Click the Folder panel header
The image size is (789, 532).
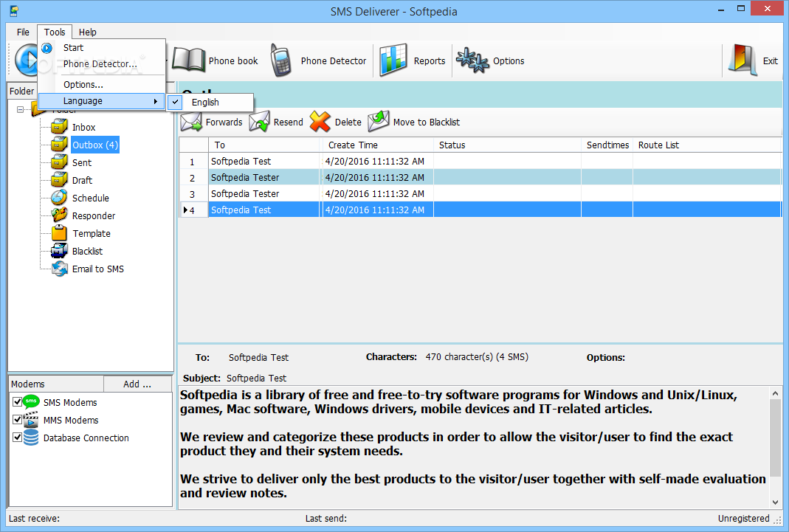(21, 91)
